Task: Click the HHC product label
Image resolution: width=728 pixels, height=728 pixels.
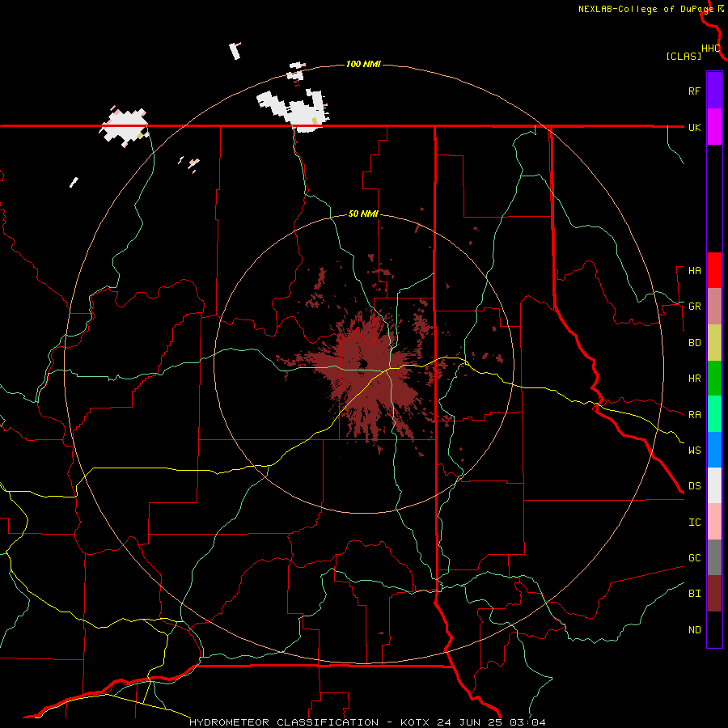Action: tap(710, 49)
